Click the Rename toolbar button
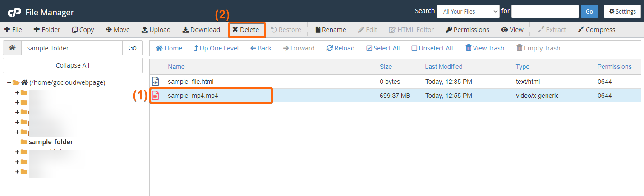The width and height of the screenshot is (644, 196). tap(331, 30)
